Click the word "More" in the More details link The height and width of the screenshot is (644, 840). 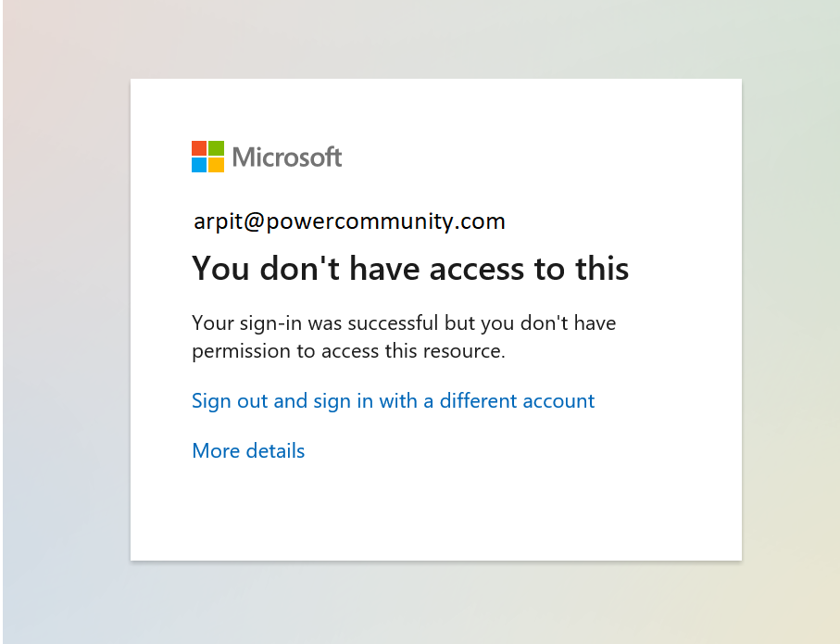coord(217,451)
